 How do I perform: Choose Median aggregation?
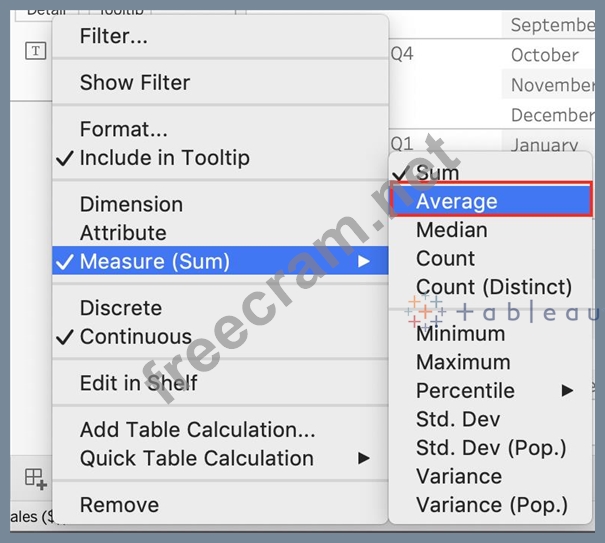452,230
